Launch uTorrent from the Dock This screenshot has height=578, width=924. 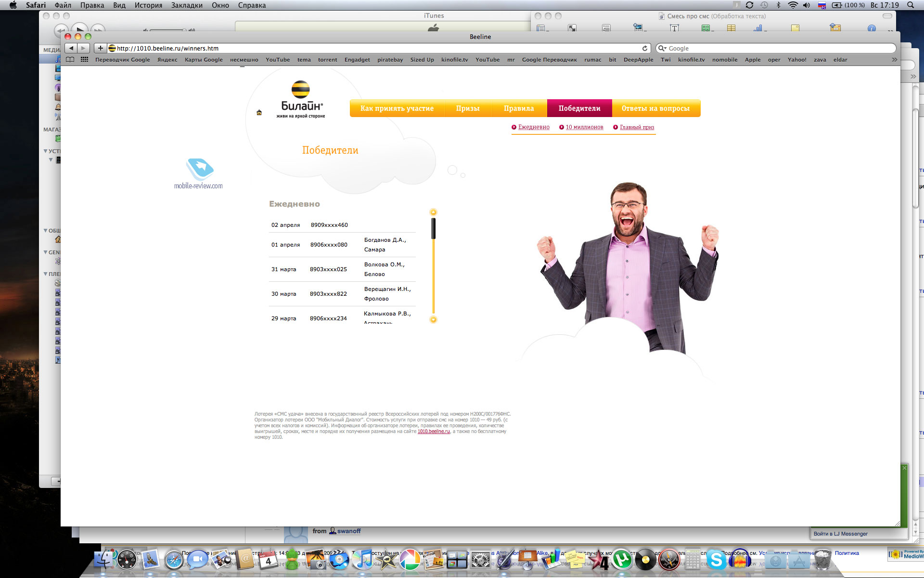click(622, 560)
